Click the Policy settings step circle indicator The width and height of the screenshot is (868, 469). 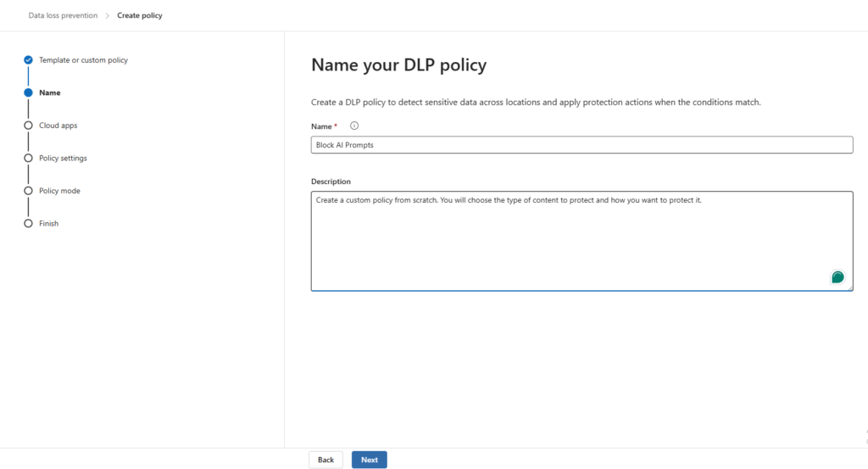pos(28,158)
